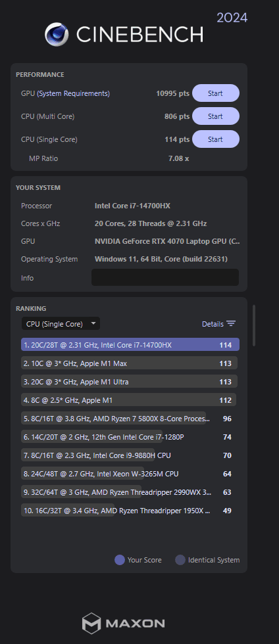Select the Intel Xeon W-3265M ranking row
This screenshot has height=644, width=279.
point(130,474)
